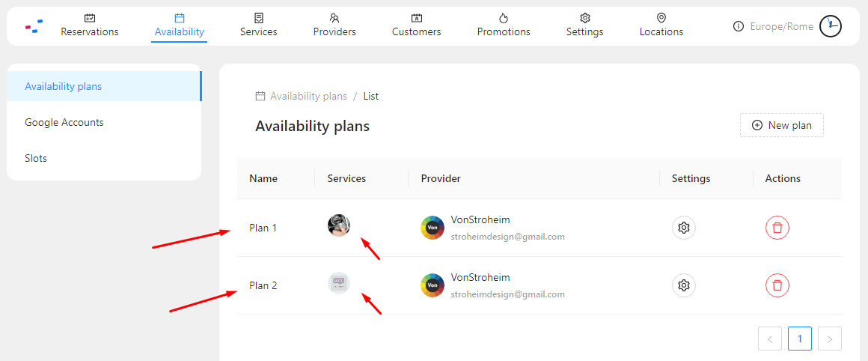Click the service thumbnail for Plan 2
The image size is (868, 361).
tap(339, 284)
